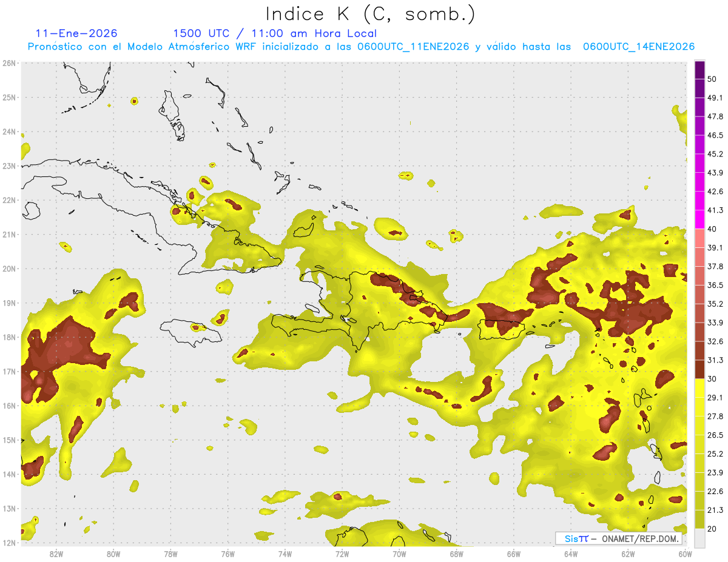Click the longitude label 80W

(x=113, y=554)
